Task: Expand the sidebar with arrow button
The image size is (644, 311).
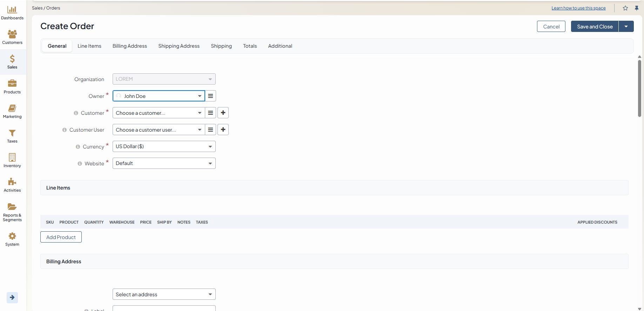Action: (12, 297)
